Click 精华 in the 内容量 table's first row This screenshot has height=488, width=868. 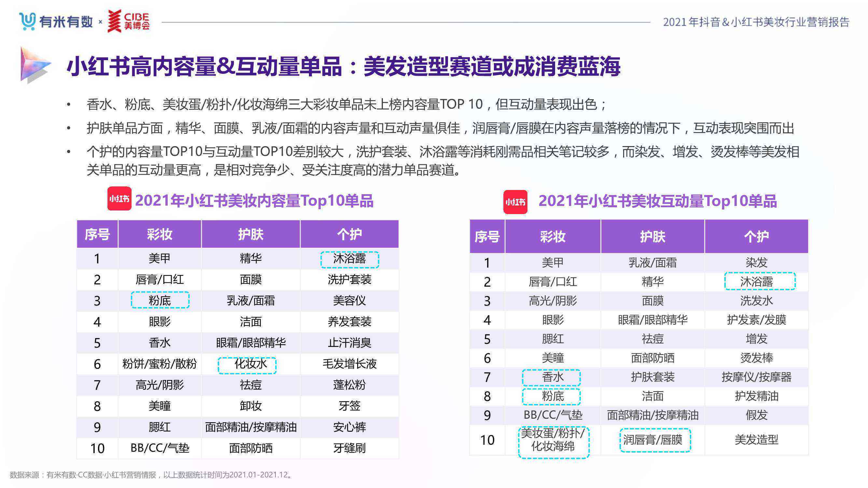[251, 259]
